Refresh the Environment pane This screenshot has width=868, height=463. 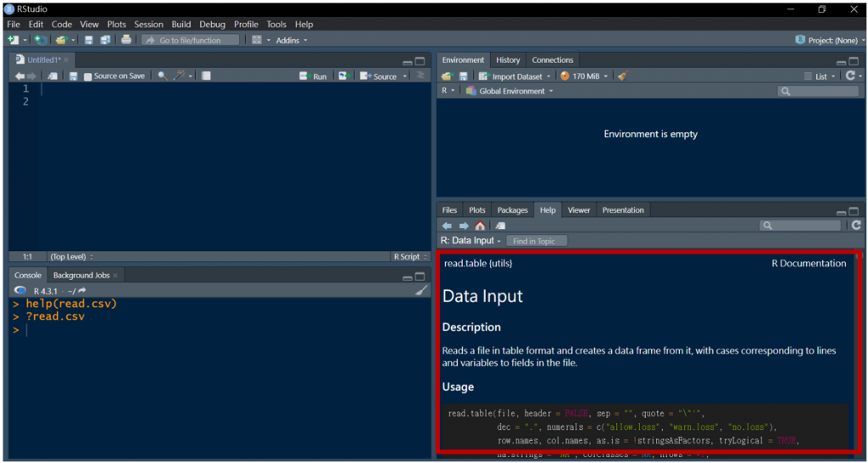(x=851, y=75)
